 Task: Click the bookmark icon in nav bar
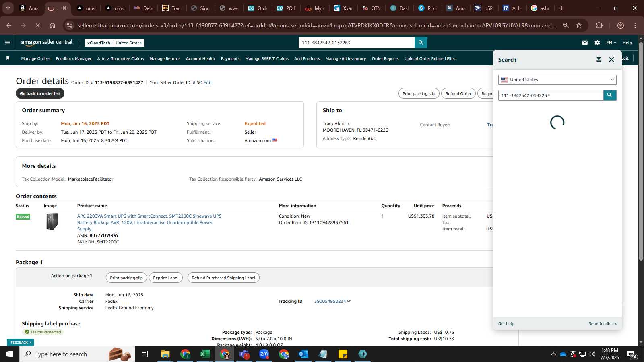tap(8, 58)
